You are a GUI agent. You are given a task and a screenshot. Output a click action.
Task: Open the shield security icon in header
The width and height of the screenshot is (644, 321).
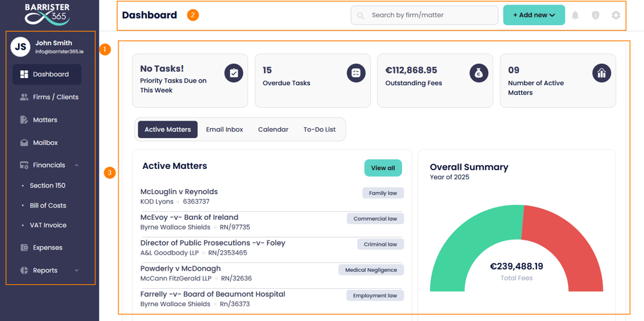[596, 15]
